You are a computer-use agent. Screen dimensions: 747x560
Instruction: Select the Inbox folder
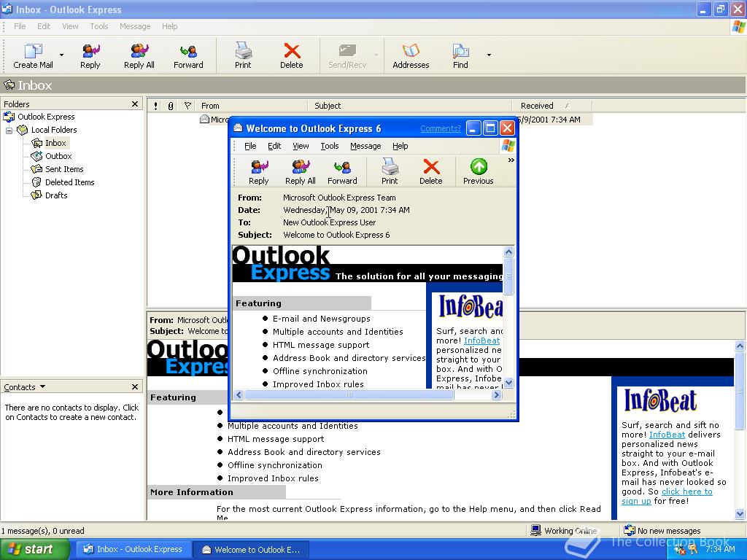pyautogui.click(x=55, y=143)
